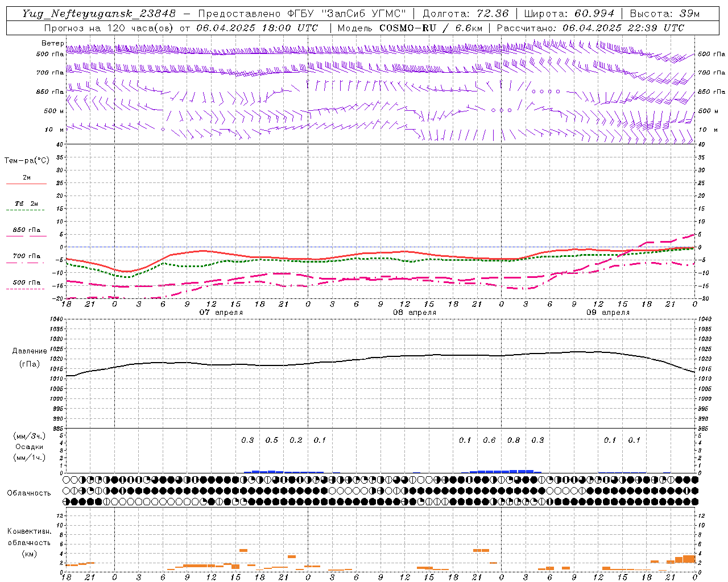Click the '(км)' unit under convective cloud label
Screen dimensions: 728x582
coord(29,554)
